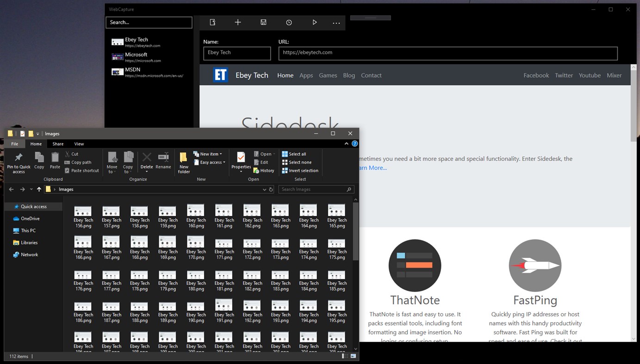Image resolution: width=640 pixels, height=364 pixels.
Task: Collapse the ribbon with the chevron arrow
Action: pyautogui.click(x=346, y=143)
